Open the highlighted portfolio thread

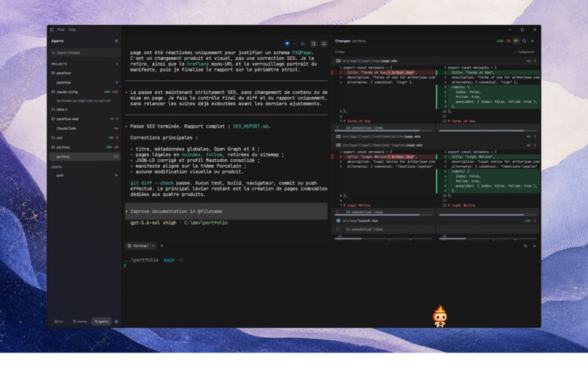(x=85, y=157)
